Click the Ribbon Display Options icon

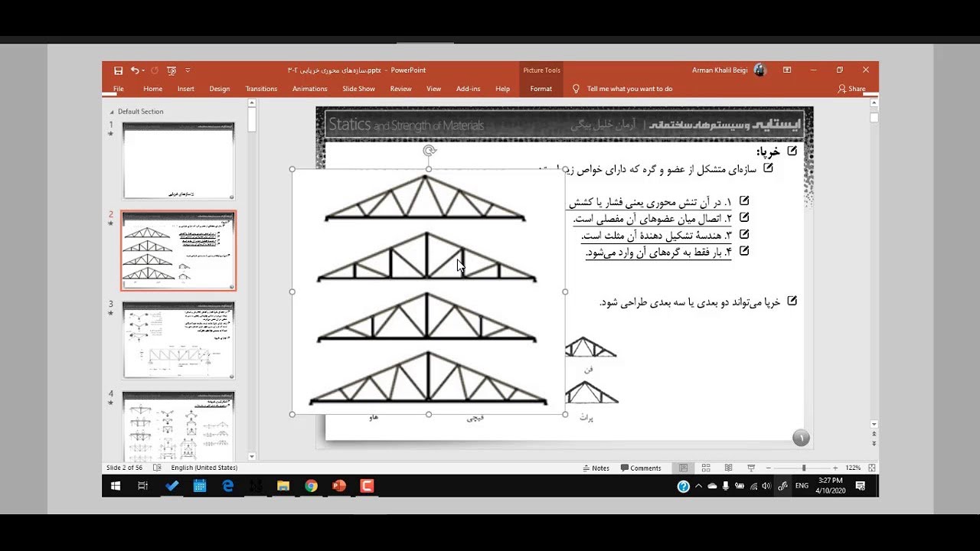click(x=787, y=70)
